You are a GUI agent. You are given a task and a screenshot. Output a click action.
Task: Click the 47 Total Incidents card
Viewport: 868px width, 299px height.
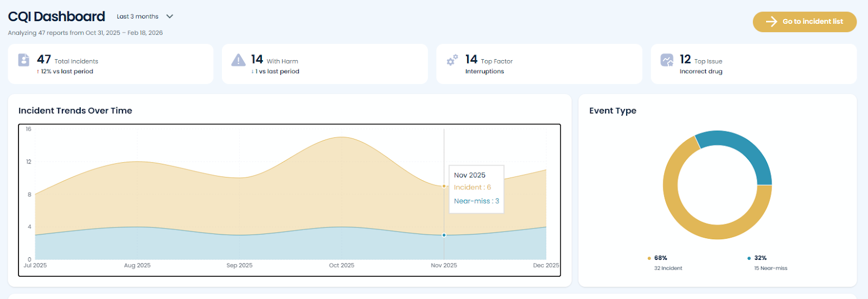tap(111, 64)
